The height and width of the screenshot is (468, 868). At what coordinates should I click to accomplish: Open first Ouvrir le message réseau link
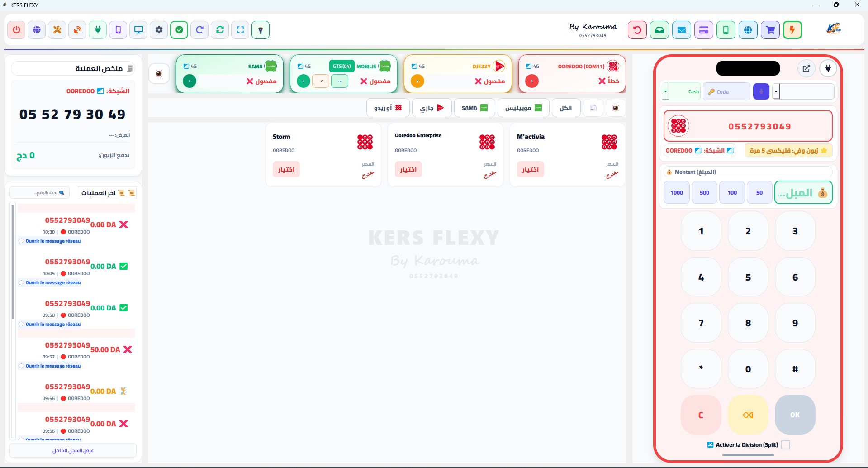point(53,241)
